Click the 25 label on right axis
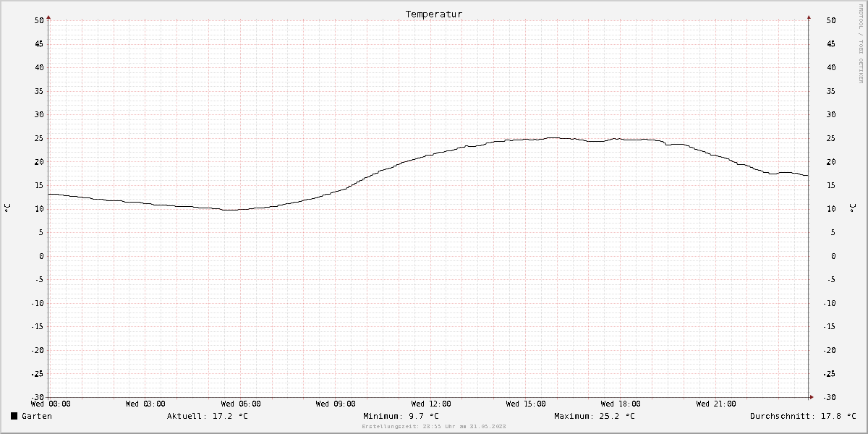Screen dimensions: 868x434 tap(831, 138)
